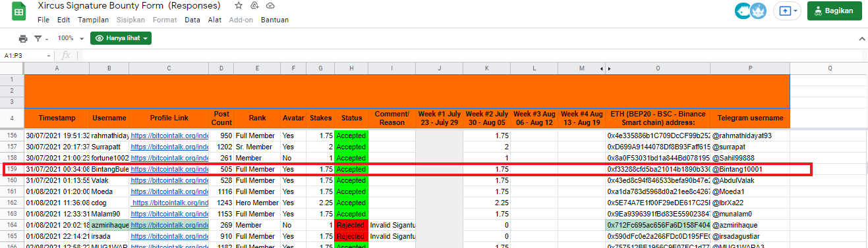Select the column H header
The width and height of the screenshot is (868, 248).
tap(351, 68)
